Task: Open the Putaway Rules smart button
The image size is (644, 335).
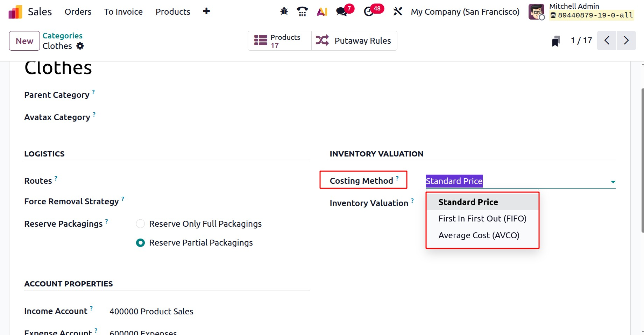Action: click(354, 41)
